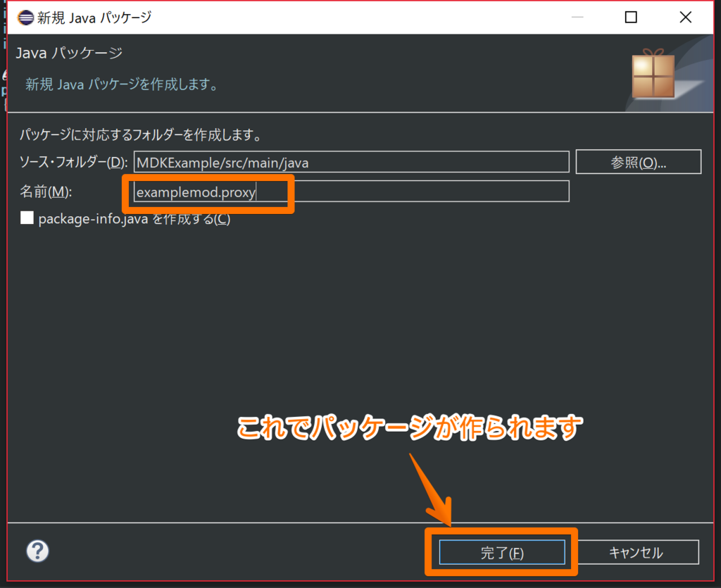
Task: Maximize the 新規 Java パッケージ dialog
Action: (x=631, y=18)
